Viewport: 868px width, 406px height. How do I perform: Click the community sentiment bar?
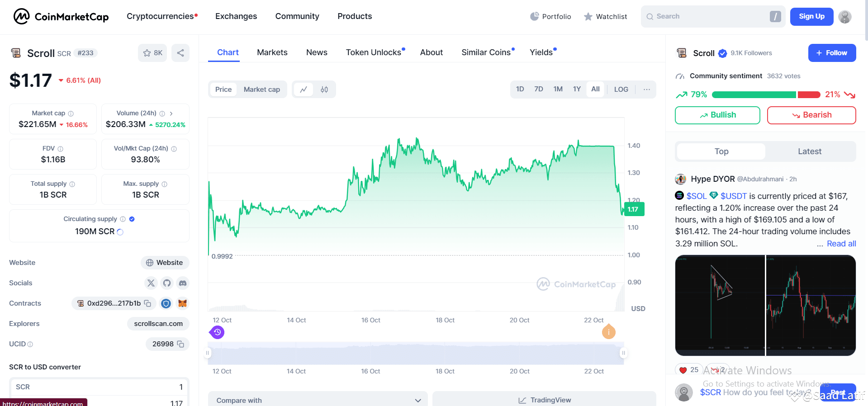click(766, 94)
